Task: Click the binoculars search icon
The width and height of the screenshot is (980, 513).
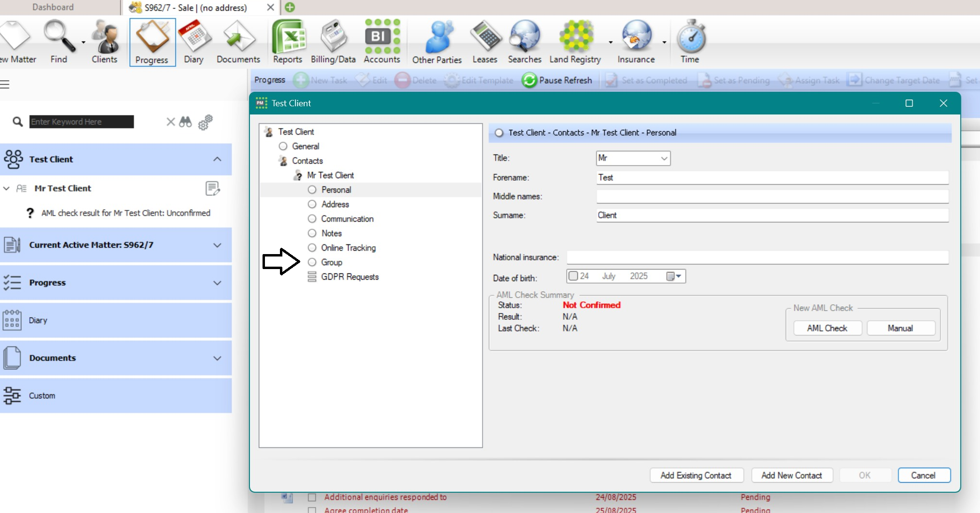Action: 186,122
